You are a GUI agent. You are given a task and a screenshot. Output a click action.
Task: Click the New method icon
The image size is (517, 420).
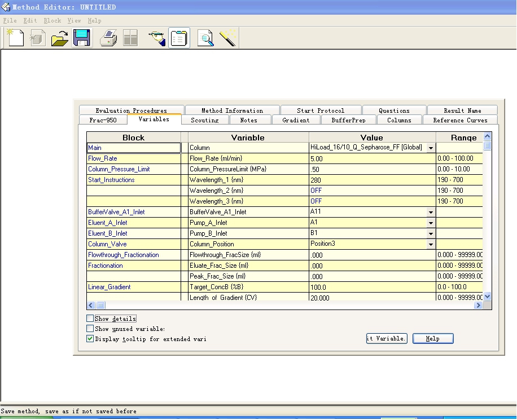coord(15,38)
